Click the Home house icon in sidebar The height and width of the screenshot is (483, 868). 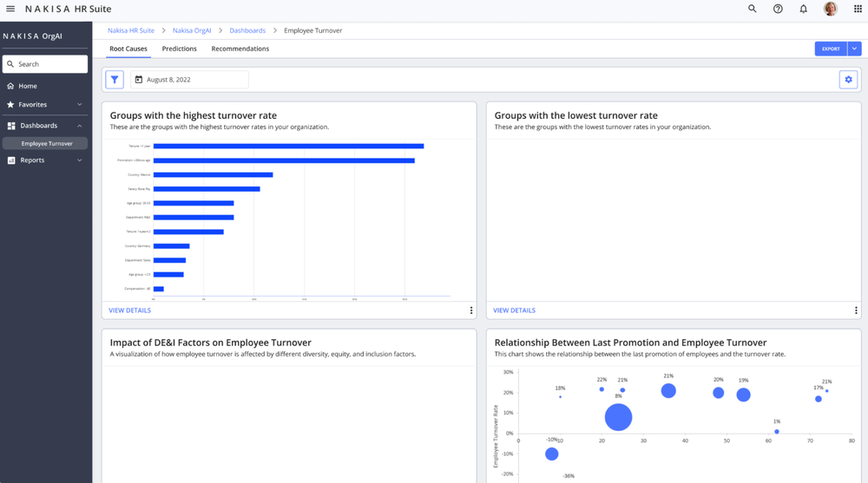pos(10,87)
